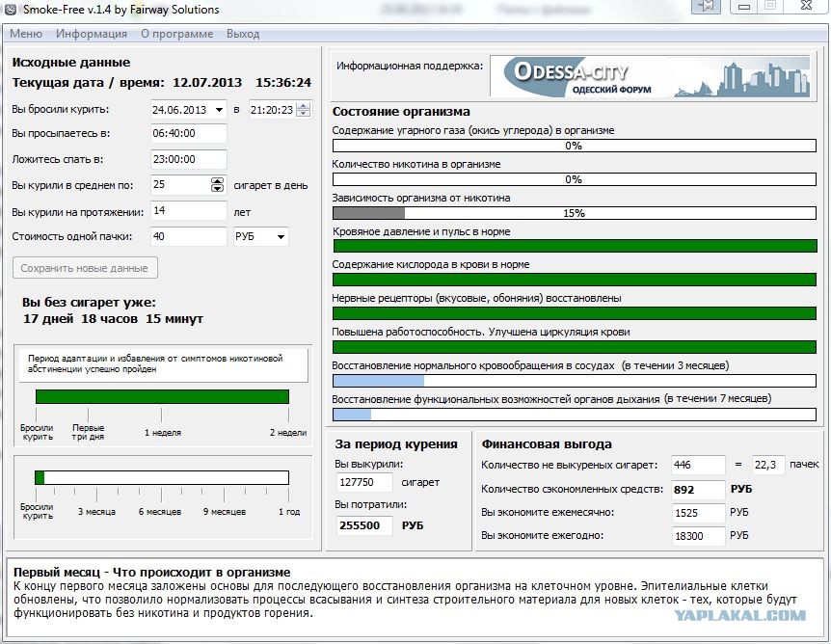Click the bedtime field 23:00:00

[189, 159]
